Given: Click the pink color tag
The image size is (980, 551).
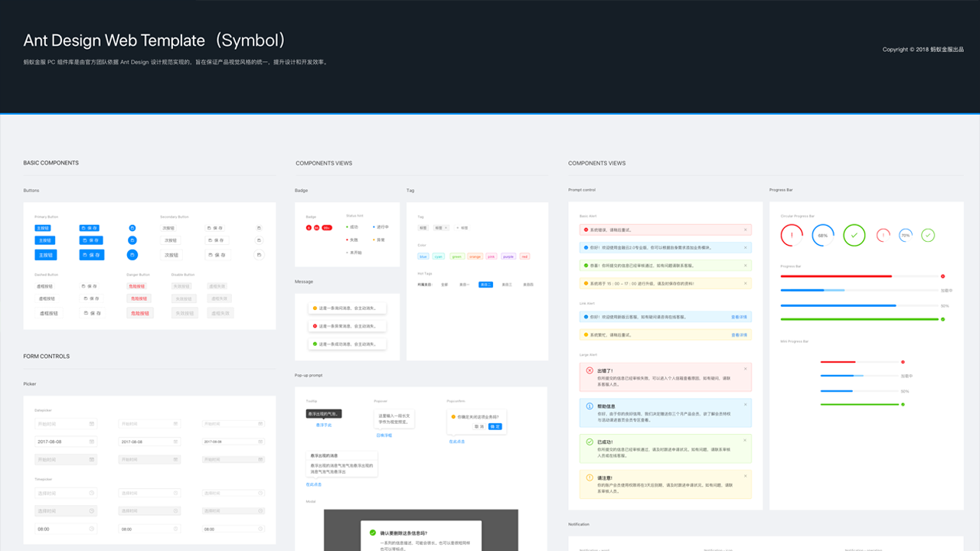Looking at the screenshot, I should (x=492, y=256).
